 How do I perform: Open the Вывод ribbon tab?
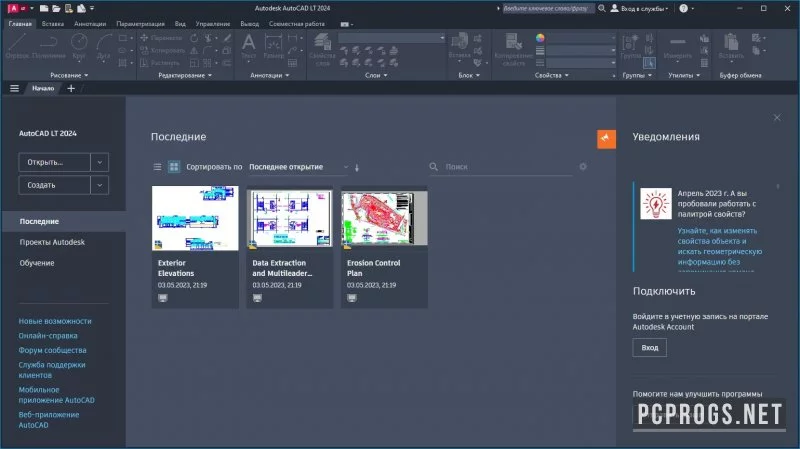point(249,23)
